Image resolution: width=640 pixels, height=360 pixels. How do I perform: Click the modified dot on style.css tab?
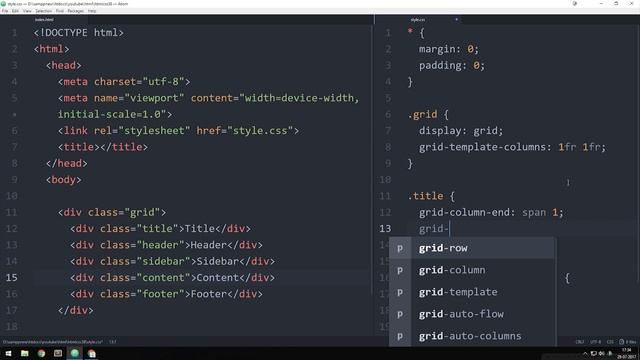[456, 20]
